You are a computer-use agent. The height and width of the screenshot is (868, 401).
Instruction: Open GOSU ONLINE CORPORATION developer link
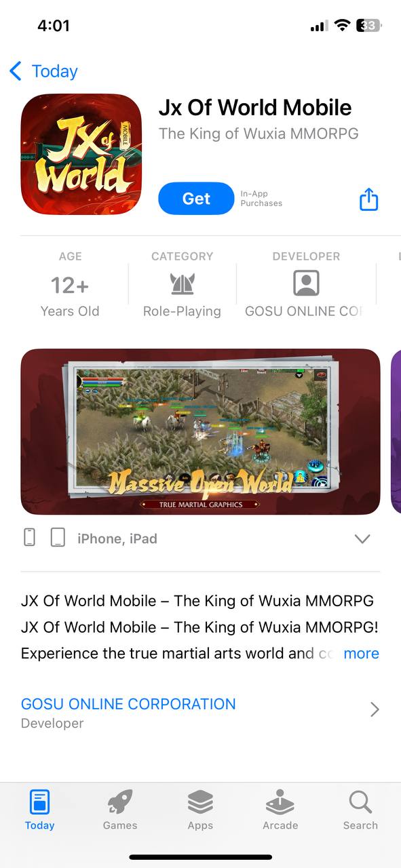click(x=128, y=704)
